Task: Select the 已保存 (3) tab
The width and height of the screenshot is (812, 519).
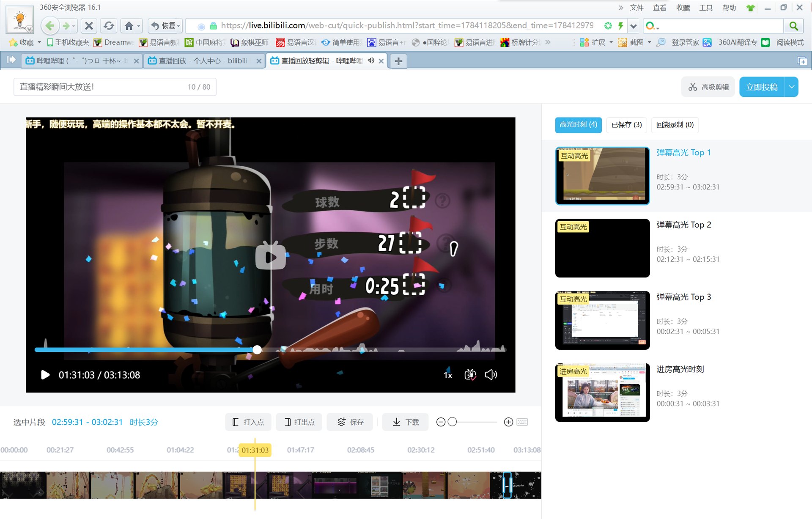Action: 626,125
